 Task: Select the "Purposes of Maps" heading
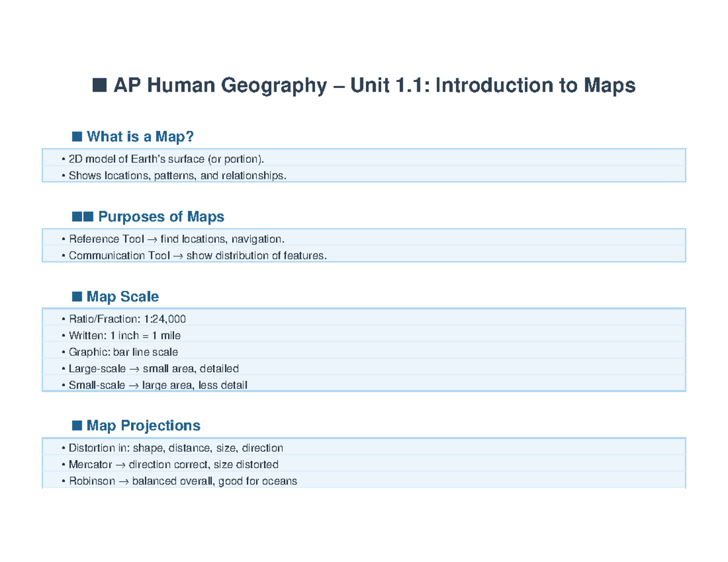pyautogui.click(x=161, y=216)
